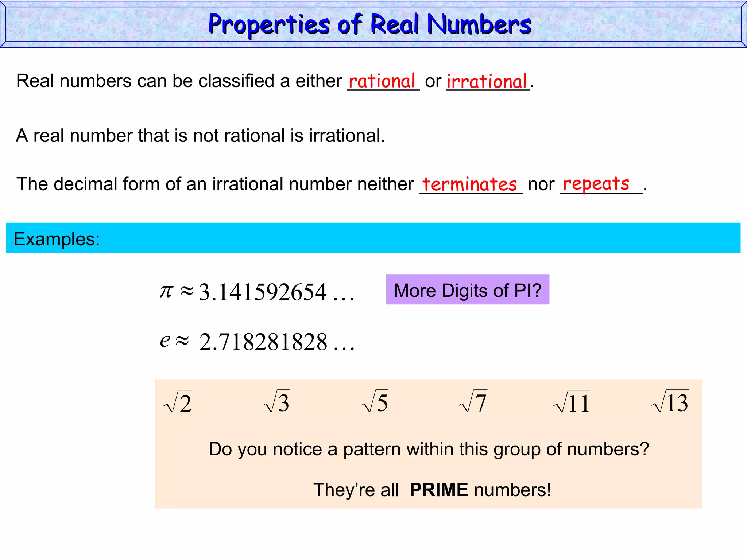This screenshot has height=560, width=747.
Task: Click the red word 'terminates'
Action: point(470,184)
